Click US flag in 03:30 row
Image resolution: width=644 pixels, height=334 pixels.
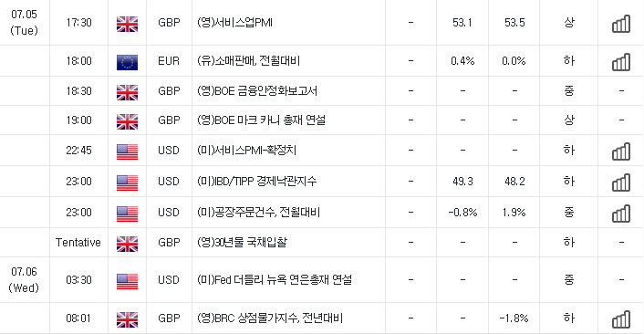[x=127, y=281]
